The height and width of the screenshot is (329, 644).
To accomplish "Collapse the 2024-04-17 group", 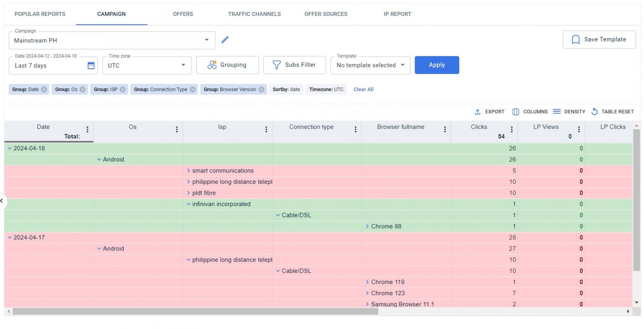I will point(10,237).
